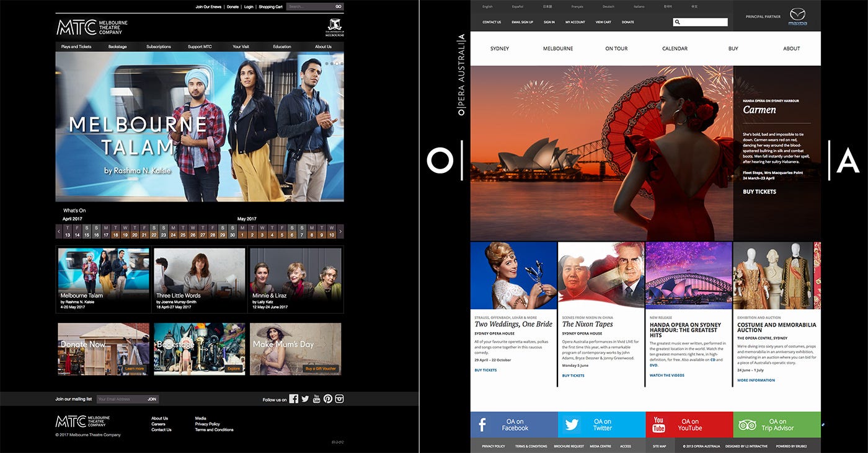Viewport: 868px width, 453px height.
Task: Open About Us in MTC navigation bar
Action: (323, 46)
